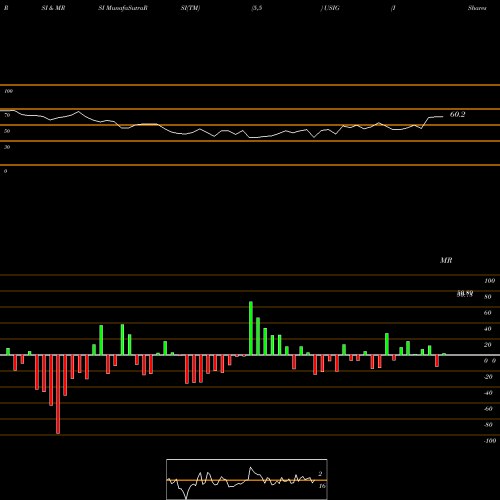Click the MR scale label 80
500x500 pixels.
pos(488,297)
